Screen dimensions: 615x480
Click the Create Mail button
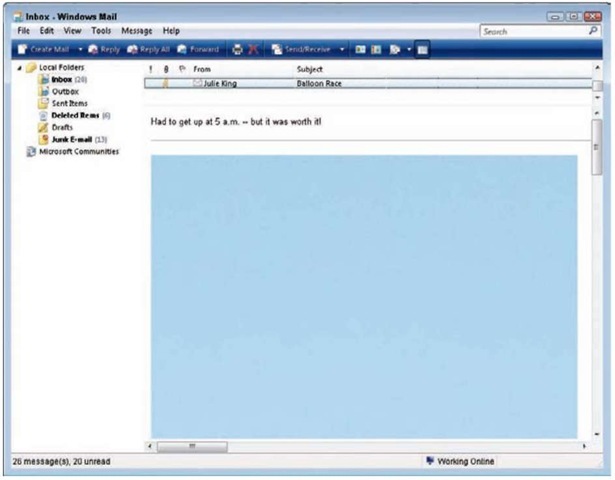(x=44, y=49)
